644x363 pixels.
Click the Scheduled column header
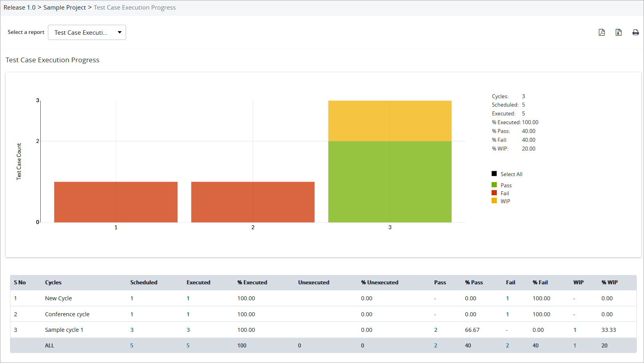[144, 282]
